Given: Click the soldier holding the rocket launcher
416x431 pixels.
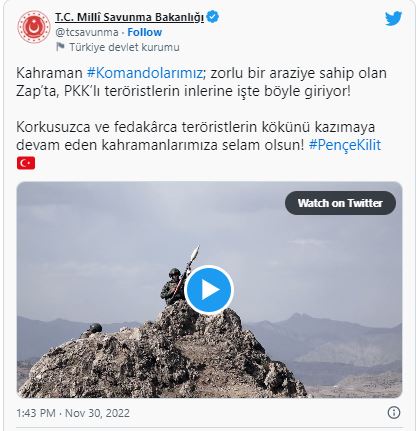Looking at the screenshot, I should point(173,286).
